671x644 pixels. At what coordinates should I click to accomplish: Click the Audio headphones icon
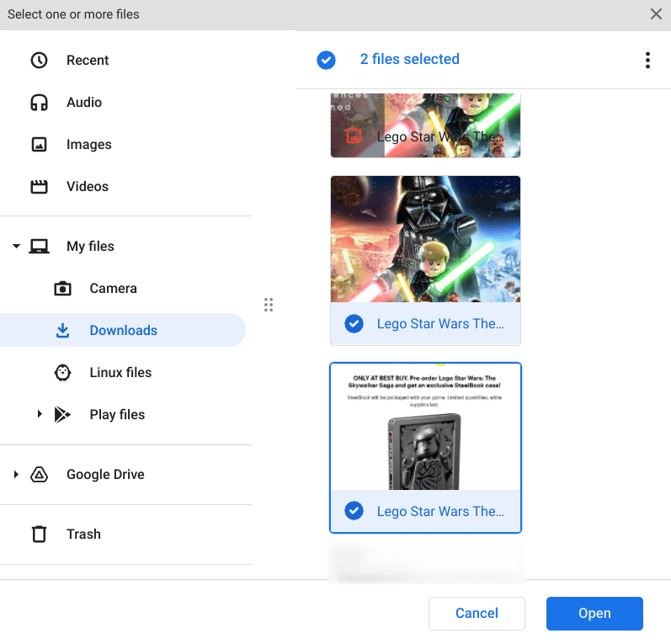click(39, 102)
